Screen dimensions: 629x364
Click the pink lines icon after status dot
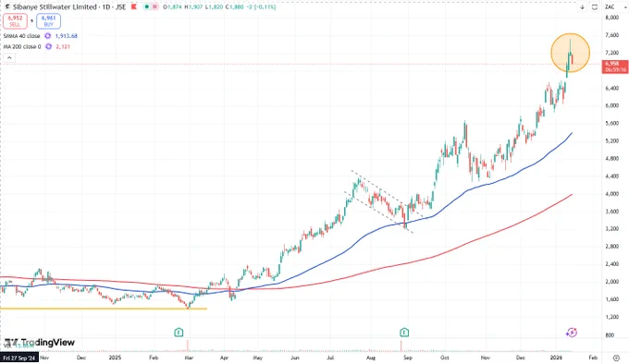(x=154, y=6)
